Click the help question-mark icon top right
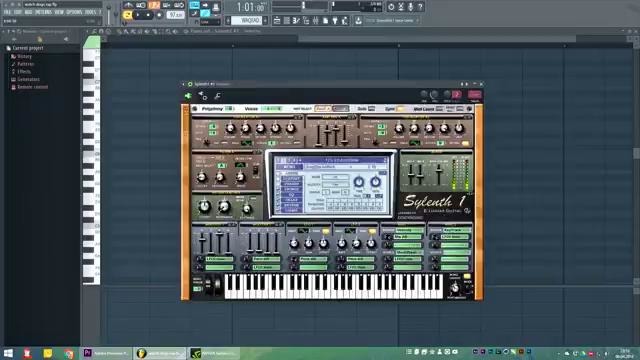The height and width of the screenshot is (360, 640). 420,7
